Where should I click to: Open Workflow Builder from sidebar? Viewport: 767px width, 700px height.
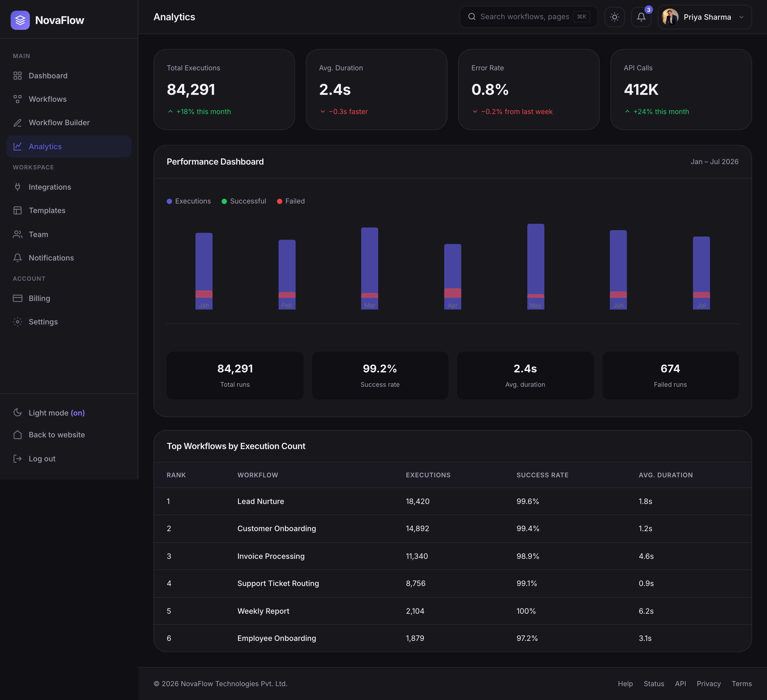[x=69, y=123]
